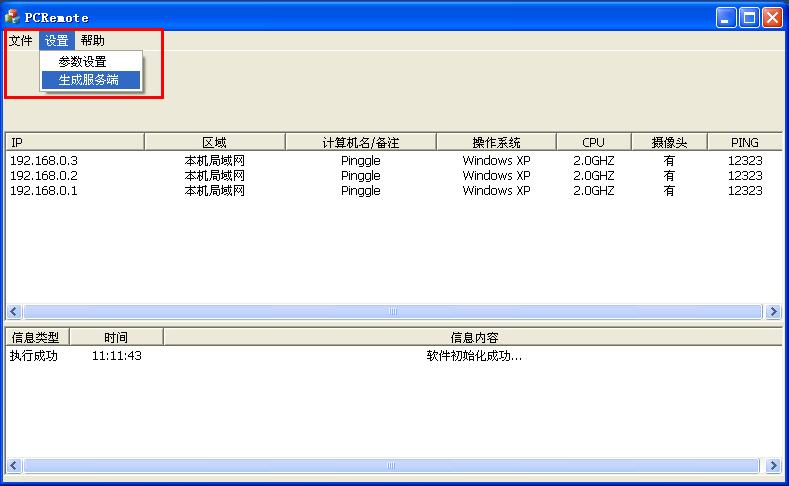
Task: Select host row 192.168.0.3
Action: (x=394, y=160)
